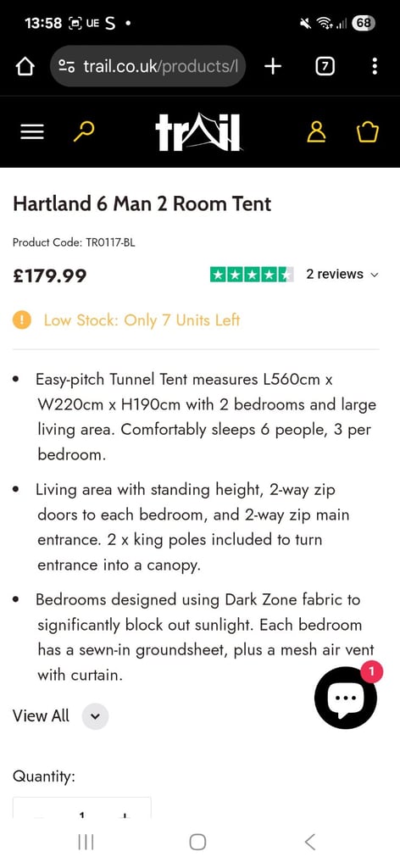Image resolution: width=400 pixels, height=868 pixels.
Task: Open the hamburger navigation menu
Action: pyautogui.click(x=32, y=131)
